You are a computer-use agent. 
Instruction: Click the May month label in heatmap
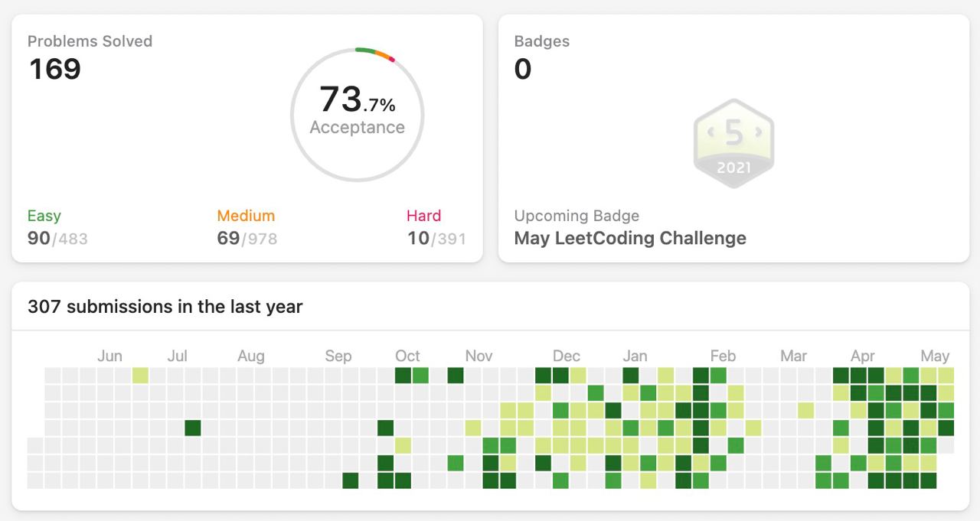pyautogui.click(x=935, y=356)
